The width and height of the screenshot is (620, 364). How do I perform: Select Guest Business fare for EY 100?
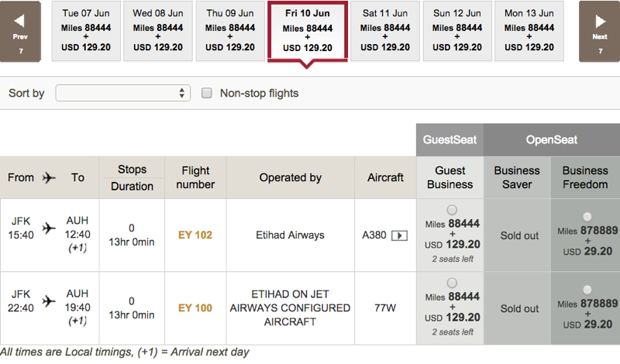point(452,283)
